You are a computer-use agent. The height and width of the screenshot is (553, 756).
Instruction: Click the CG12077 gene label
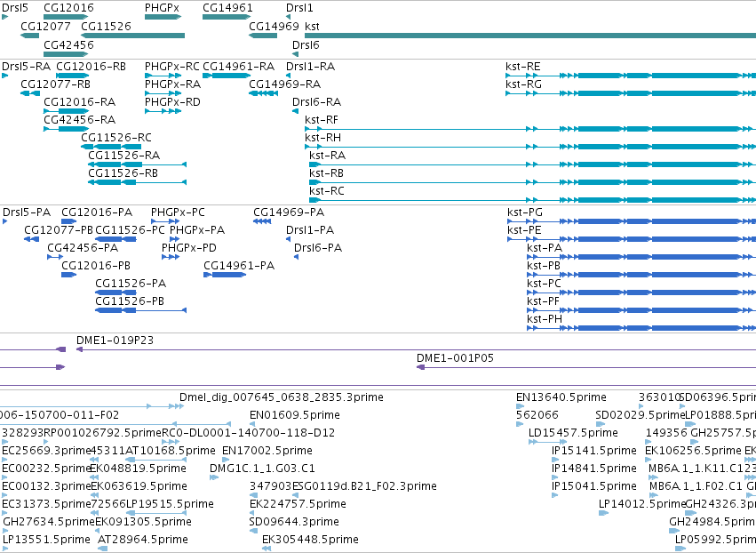pyautogui.click(x=46, y=26)
